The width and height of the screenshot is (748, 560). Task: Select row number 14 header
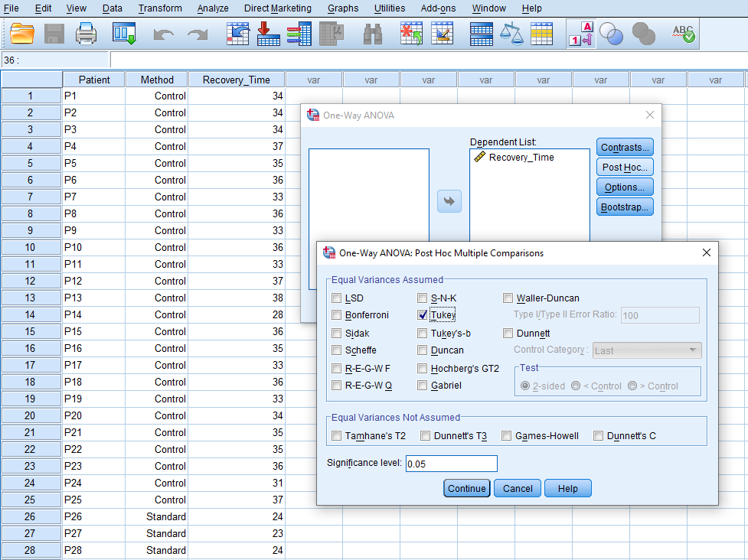pyautogui.click(x=31, y=314)
